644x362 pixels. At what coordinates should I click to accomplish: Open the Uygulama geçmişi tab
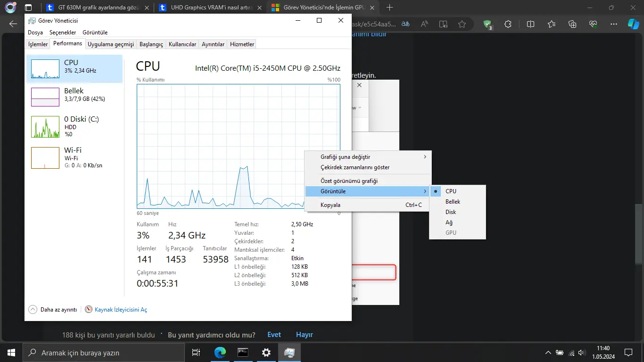click(x=111, y=44)
